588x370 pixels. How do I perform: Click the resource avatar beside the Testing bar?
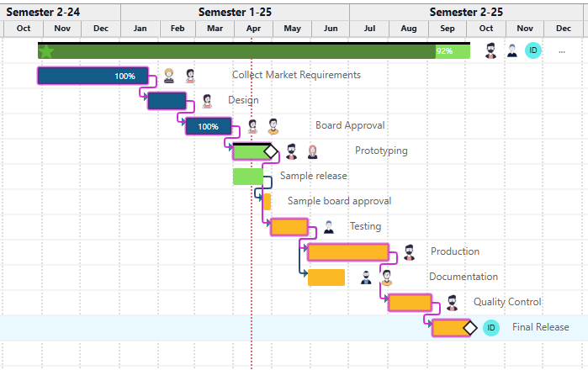pos(328,227)
